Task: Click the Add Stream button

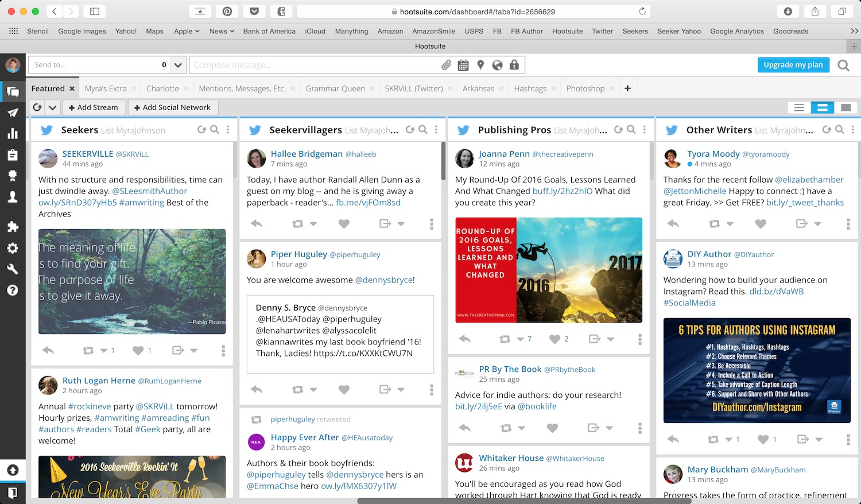Action: (94, 107)
